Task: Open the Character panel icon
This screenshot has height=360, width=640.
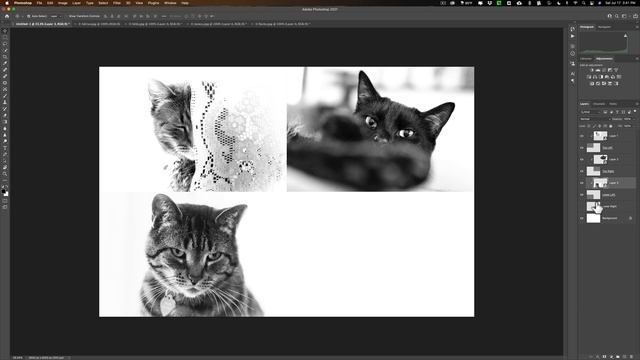Action: [572, 73]
